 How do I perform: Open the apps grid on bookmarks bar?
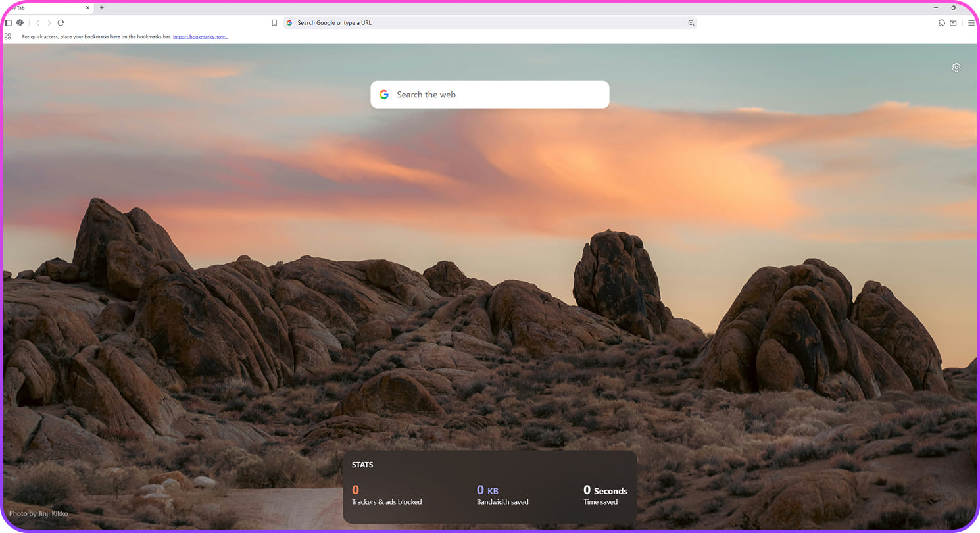point(8,37)
